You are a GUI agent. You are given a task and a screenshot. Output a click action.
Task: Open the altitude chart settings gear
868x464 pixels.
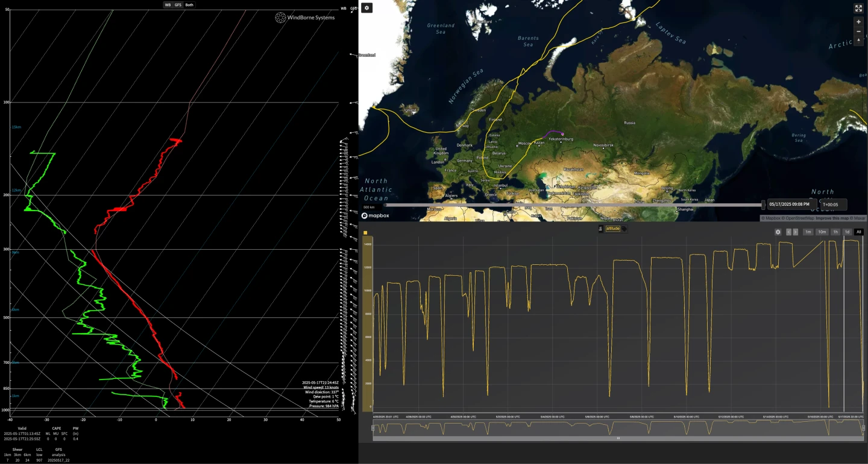click(x=778, y=232)
